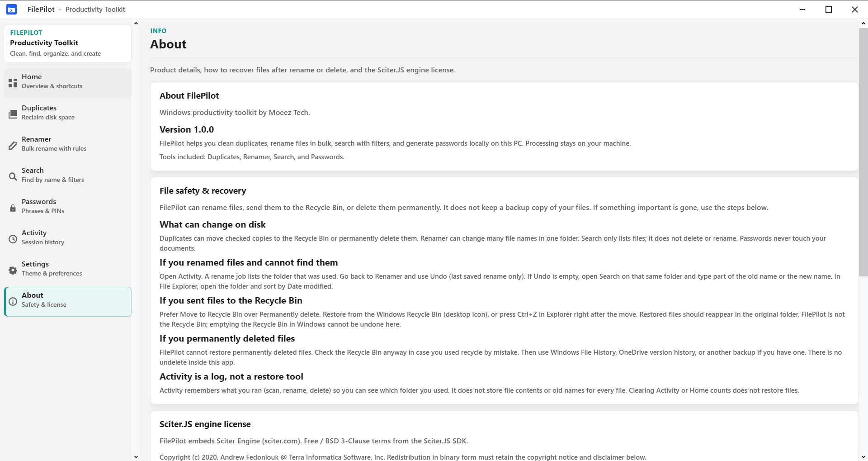The height and width of the screenshot is (461, 868).
Task: Click the Passwords padlock icon
Action: [13, 208]
